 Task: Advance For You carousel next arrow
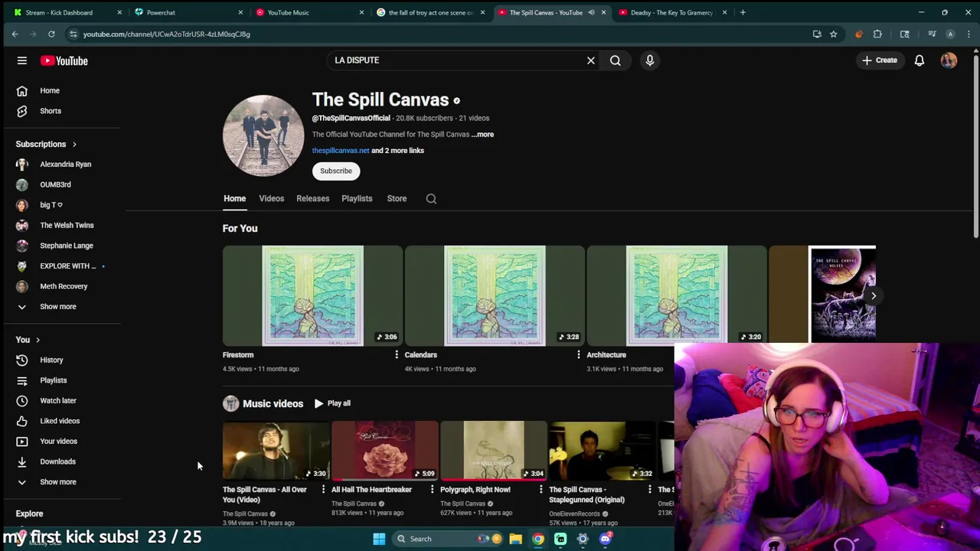point(873,295)
